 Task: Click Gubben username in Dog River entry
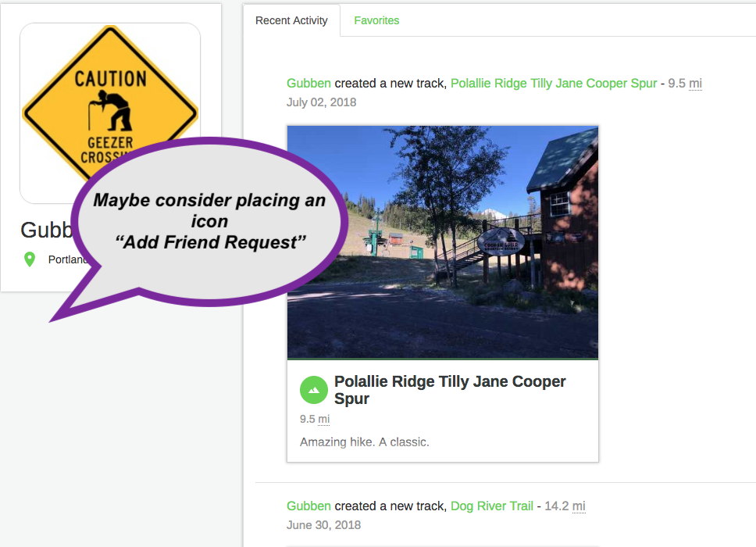[x=308, y=506]
